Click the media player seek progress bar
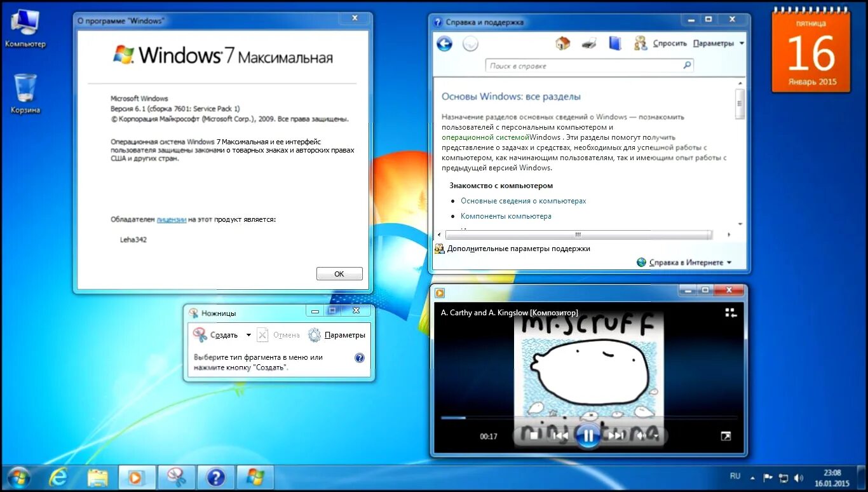Image resolution: width=868 pixels, height=492 pixels. (589, 418)
